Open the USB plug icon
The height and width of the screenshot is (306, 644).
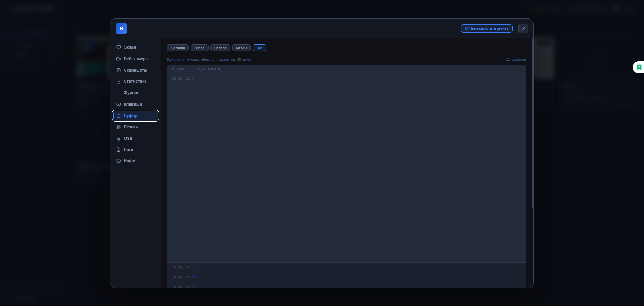(118, 138)
